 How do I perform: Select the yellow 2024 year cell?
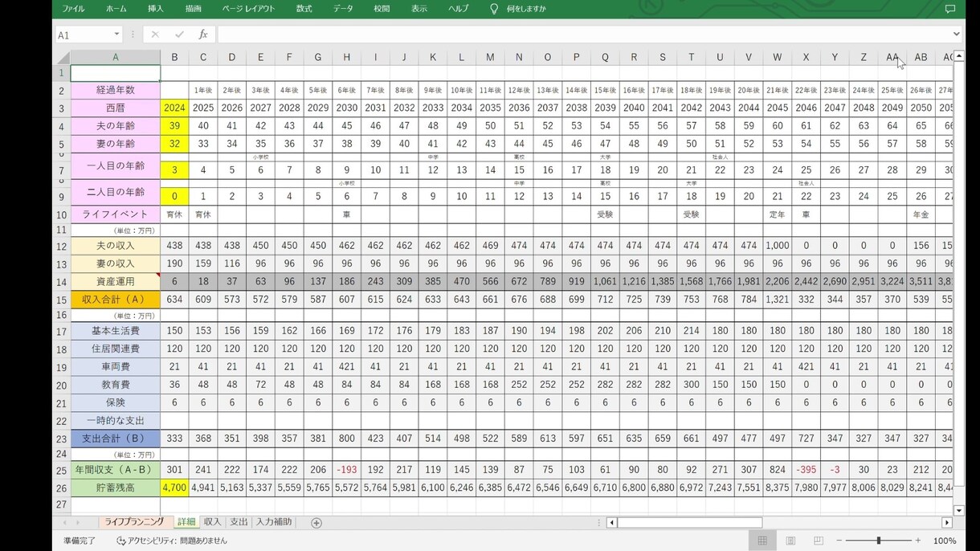coord(174,108)
